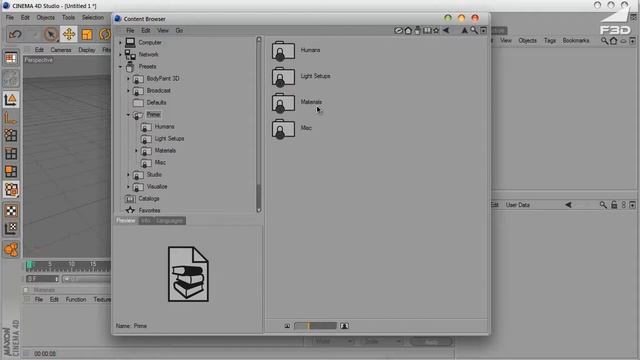Expand the Visualize preset library

tap(128, 187)
